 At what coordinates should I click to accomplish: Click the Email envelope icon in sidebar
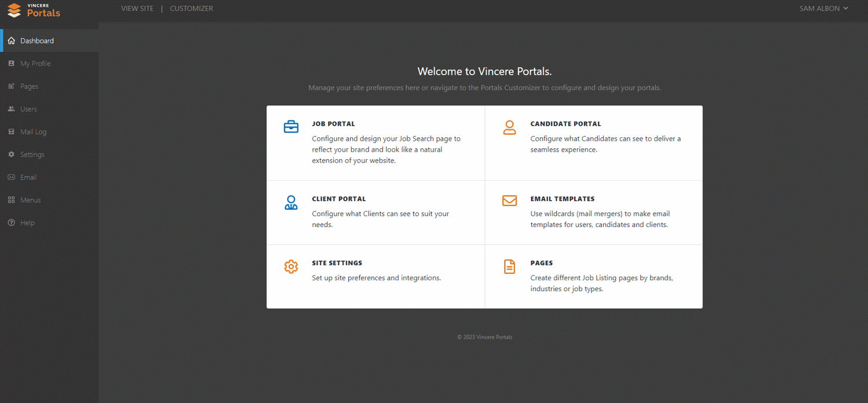(x=12, y=177)
